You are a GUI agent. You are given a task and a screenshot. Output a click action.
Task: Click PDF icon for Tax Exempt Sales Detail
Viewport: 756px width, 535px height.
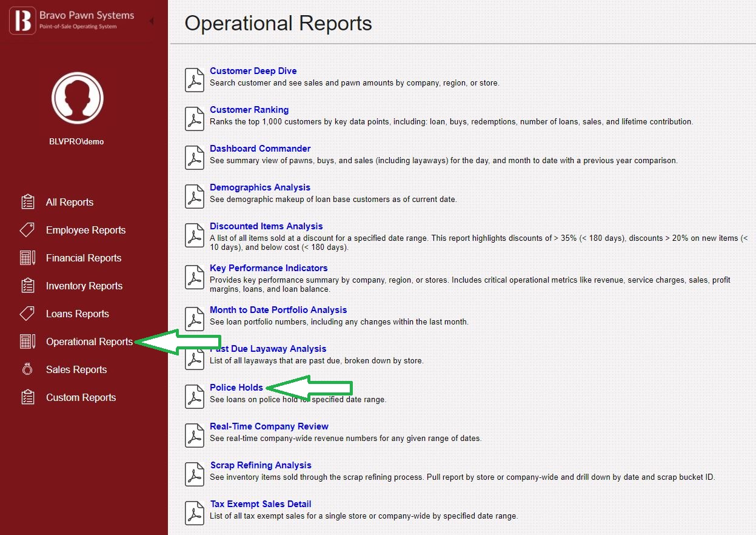[194, 513]
